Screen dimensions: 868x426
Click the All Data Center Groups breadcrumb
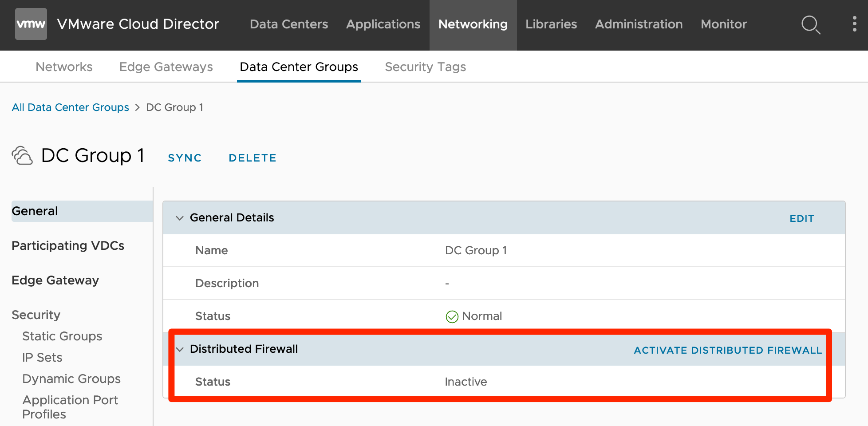(x=70, y=107)
